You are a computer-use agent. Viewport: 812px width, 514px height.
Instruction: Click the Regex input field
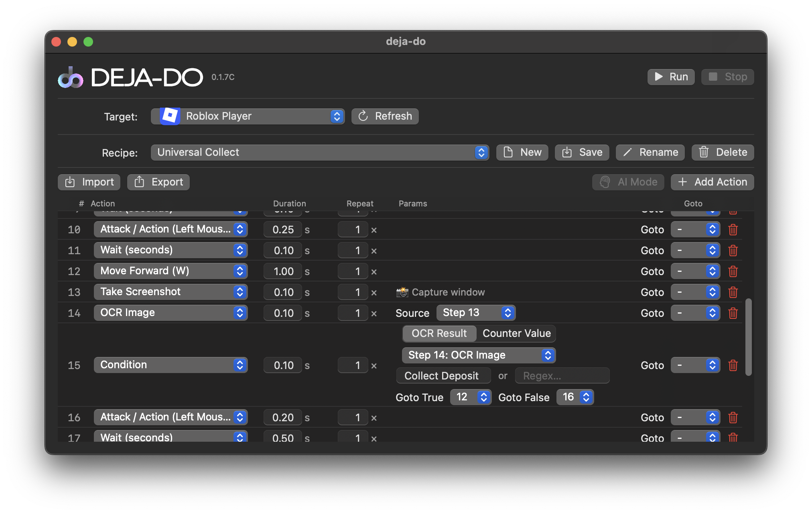coord(562,375)
